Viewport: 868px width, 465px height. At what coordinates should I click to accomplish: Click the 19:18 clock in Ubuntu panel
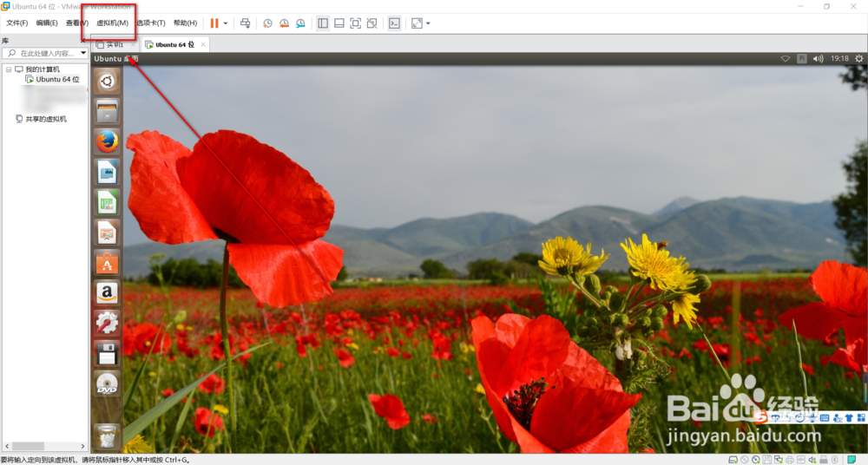point(839,59)
